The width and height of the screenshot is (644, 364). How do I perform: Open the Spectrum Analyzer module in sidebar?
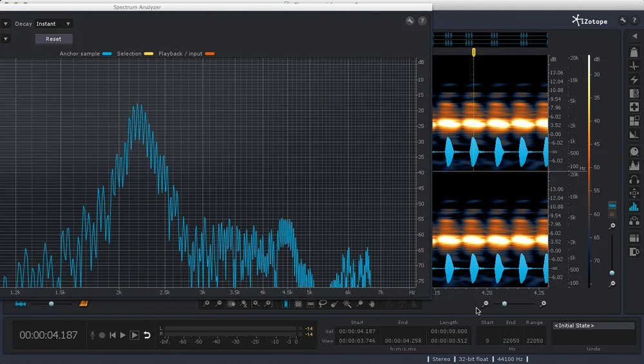pos(634,207)
